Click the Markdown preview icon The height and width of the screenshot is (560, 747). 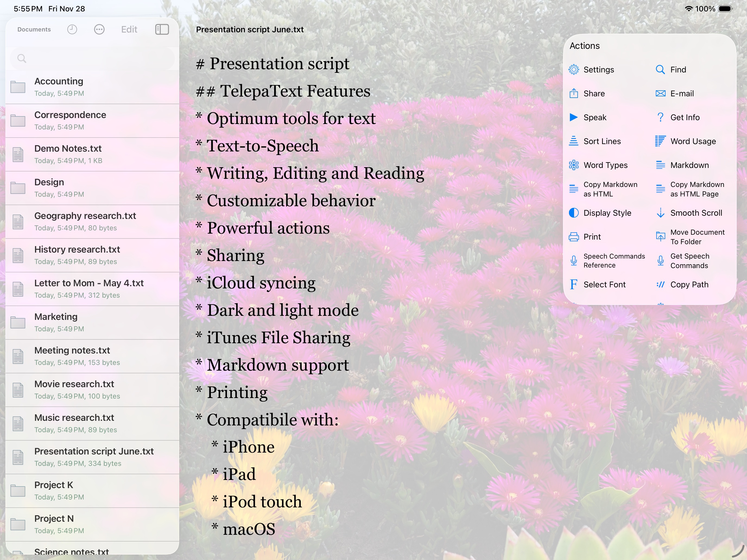click(660, 165)
